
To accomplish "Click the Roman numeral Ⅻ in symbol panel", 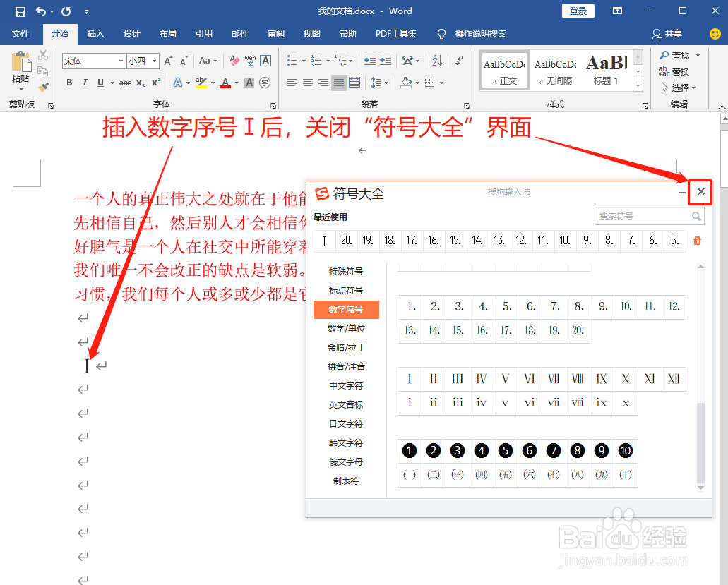I will pos(673,379).
